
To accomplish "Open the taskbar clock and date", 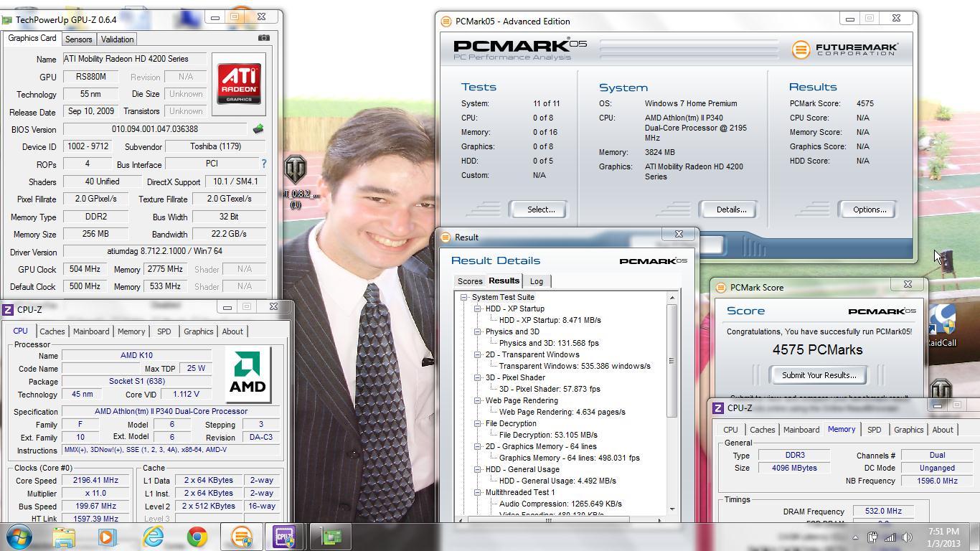I will [943, 537].
